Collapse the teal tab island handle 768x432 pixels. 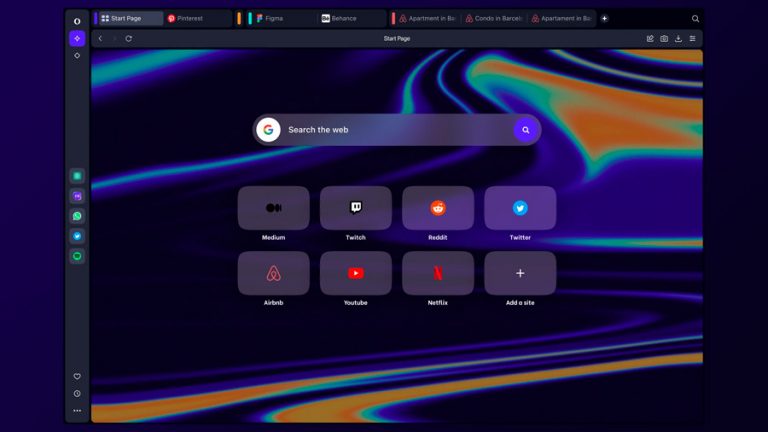point(250,19)
